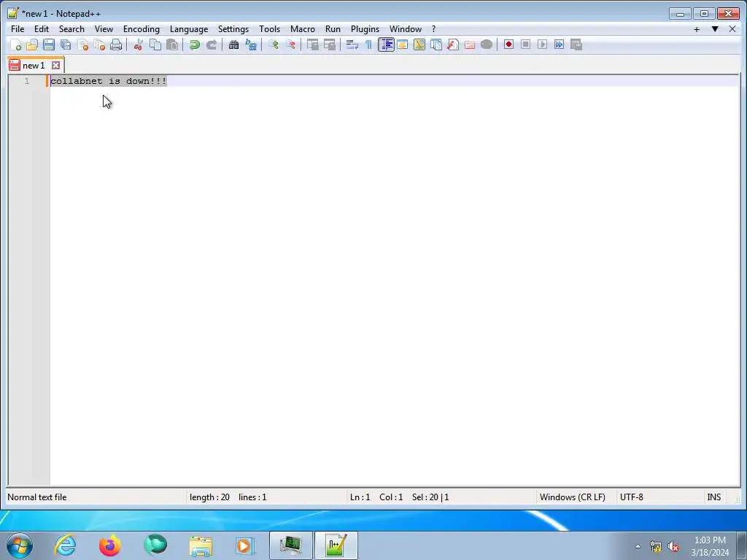Viewport: 747px width, 560px height.
Task: Undo the last action with green arrow
Action: click(x=194, y=44)
